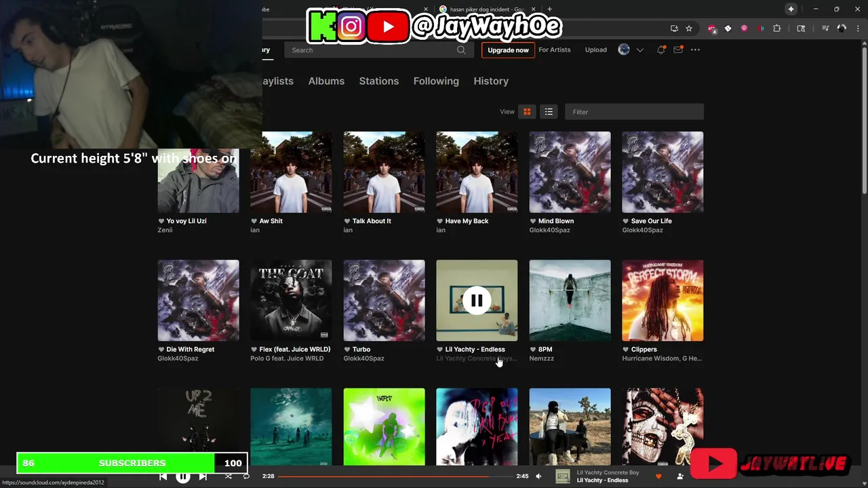Open a new browser tab
Image resolution: width=868 pixels, height=488 pixels.
click(549, 9)
